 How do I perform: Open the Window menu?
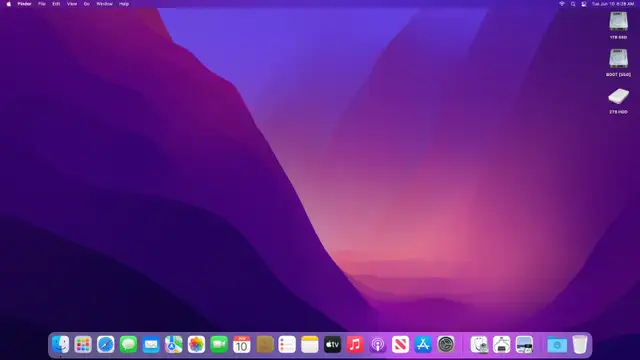(x=104, y=4)
